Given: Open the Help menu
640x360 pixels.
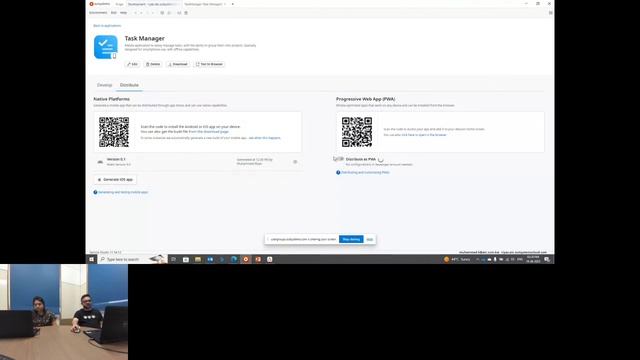Looking at the screenshot, I should [123, 13].
